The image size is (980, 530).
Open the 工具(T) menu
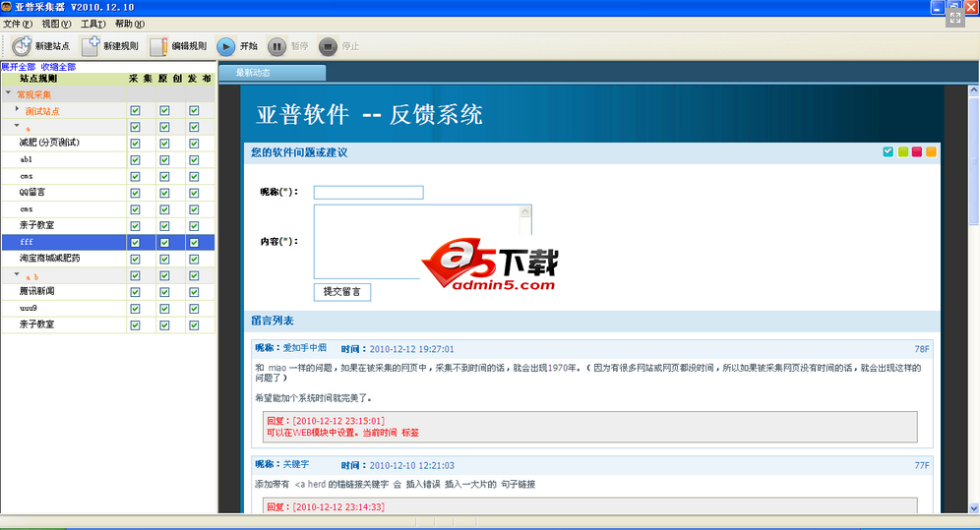pyautogui.click(x=93, y=24)
